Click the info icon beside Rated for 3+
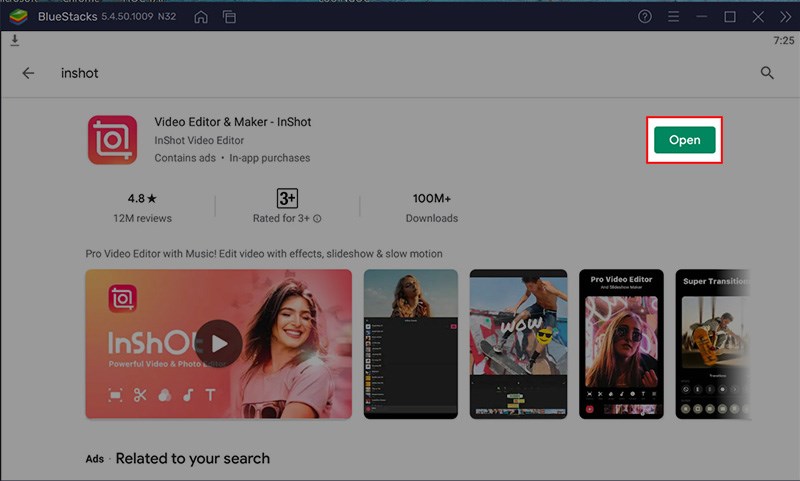Image resolution: width=800 pixels, height=481 pixels. click(317, 219)
